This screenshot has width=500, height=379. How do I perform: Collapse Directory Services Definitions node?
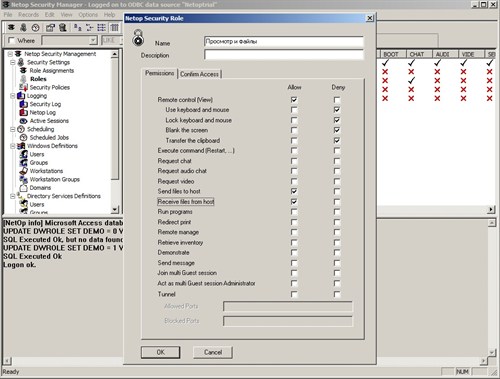click(13, 196)
